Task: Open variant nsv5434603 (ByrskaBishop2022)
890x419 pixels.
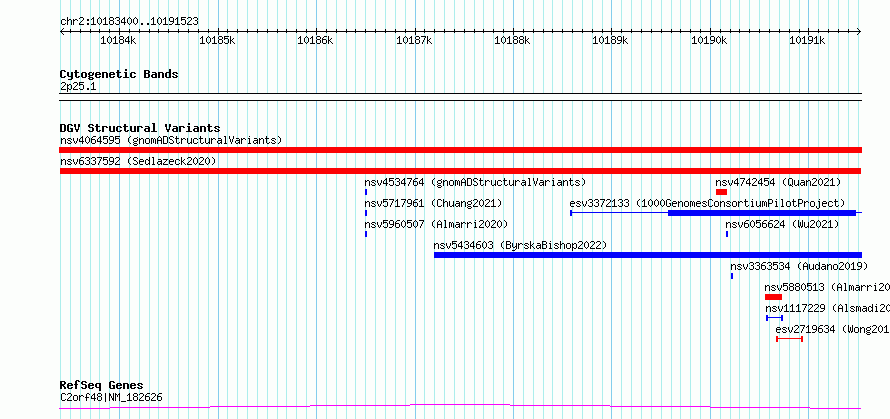Action: pyautogui.click(x=520, y=245)
